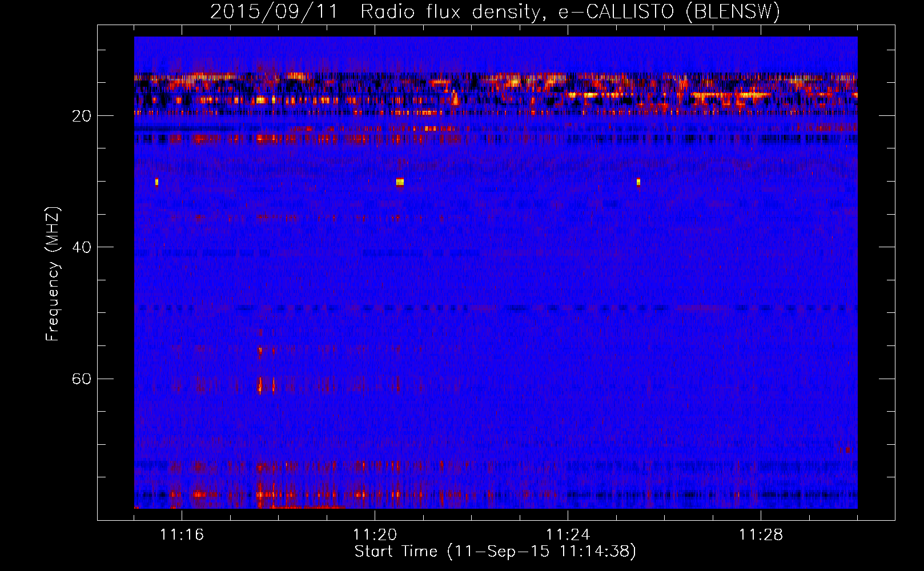Click the 11:16 time tick label
This screenshot has height=571, width=924.
[x=182, y=535]
